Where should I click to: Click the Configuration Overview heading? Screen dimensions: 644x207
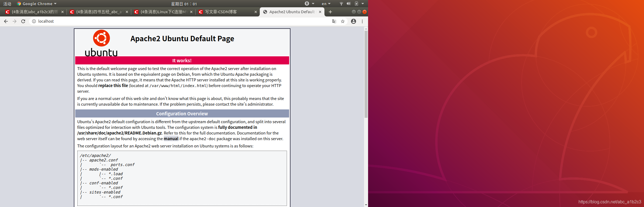[x=182, y=113]
